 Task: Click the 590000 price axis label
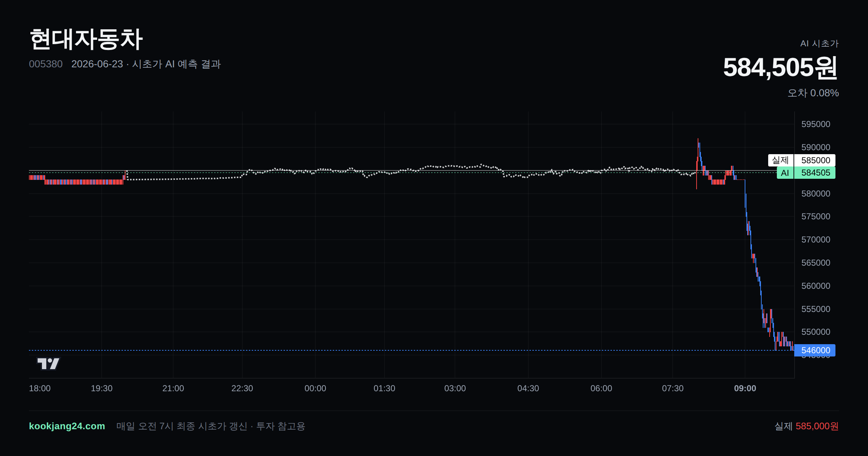[816, 147]
